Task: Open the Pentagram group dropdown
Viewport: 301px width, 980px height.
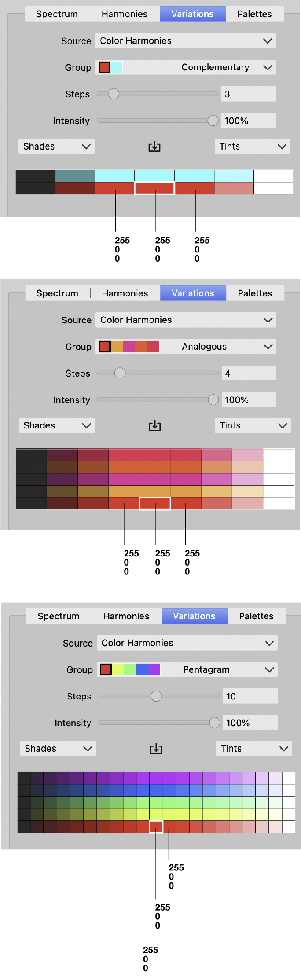Action: (187, 669)
